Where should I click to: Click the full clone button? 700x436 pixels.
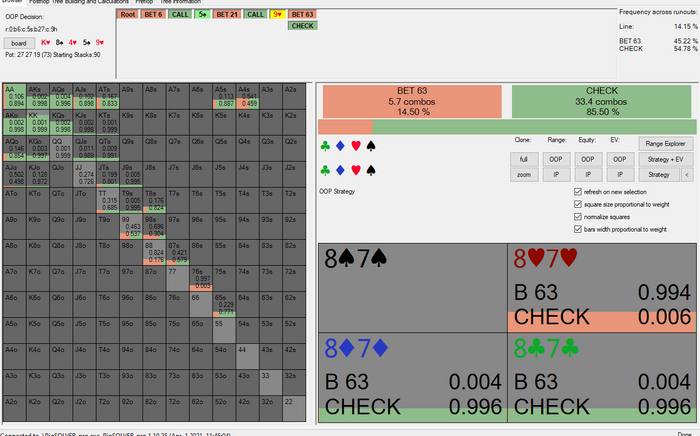point(524,159)
